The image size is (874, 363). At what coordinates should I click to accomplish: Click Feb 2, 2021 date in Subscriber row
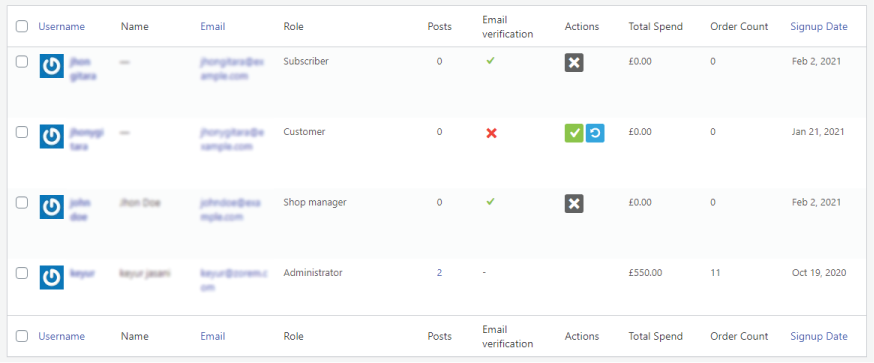click(x=816, y=61)
